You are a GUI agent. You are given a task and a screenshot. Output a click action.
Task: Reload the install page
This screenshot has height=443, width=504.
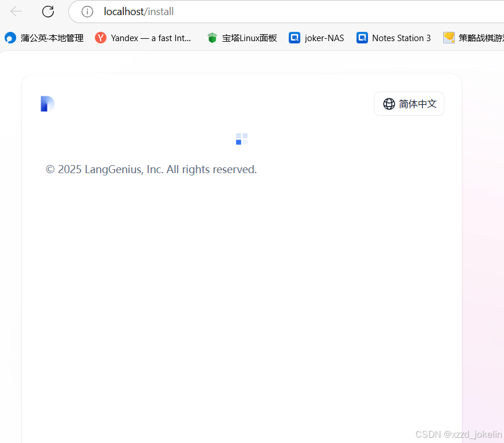tap(48, 11)
